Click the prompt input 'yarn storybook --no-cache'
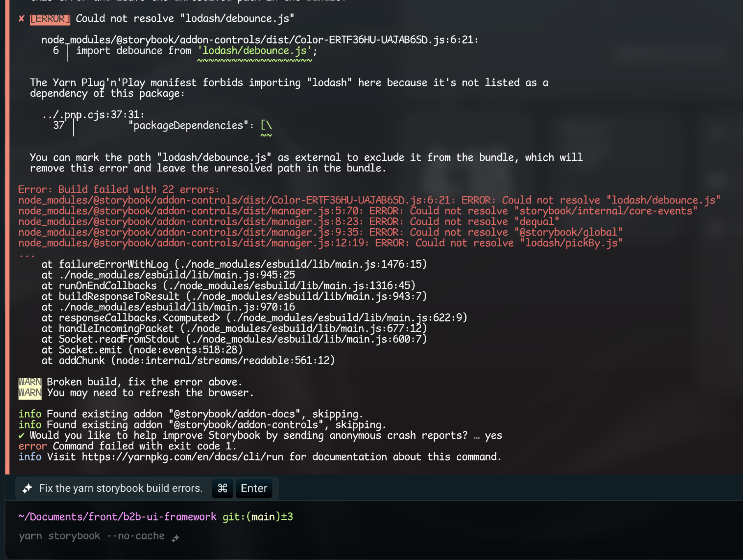 (x=91, y=536)
